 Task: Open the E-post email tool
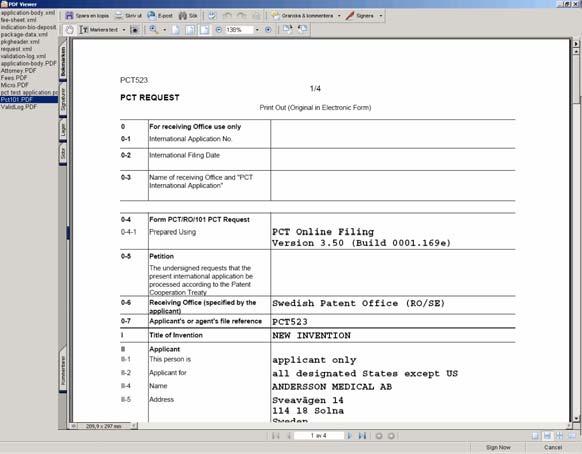tap(151, 16)
